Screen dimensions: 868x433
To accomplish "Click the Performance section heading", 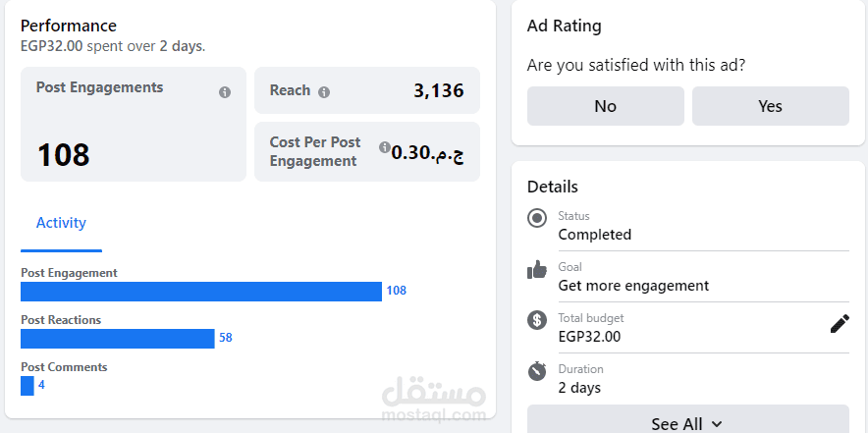I will coord(69,26).
